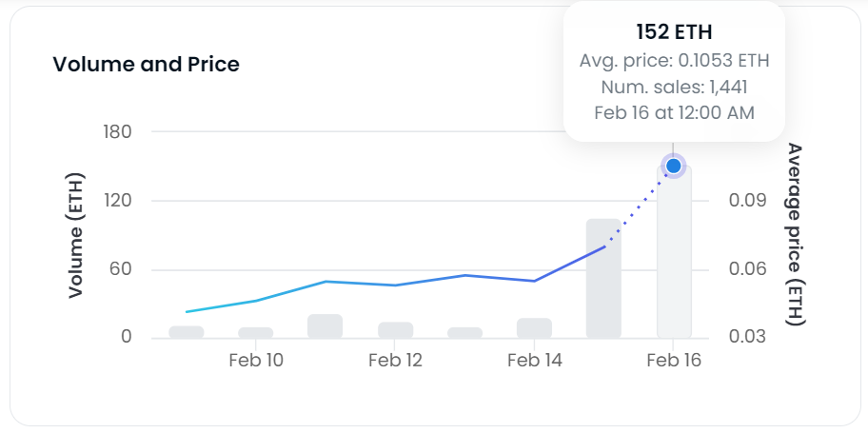This screenshot has width=868, height=433.
Task: Click the Feb 12 x-axis date label
Action: (395, 361)
